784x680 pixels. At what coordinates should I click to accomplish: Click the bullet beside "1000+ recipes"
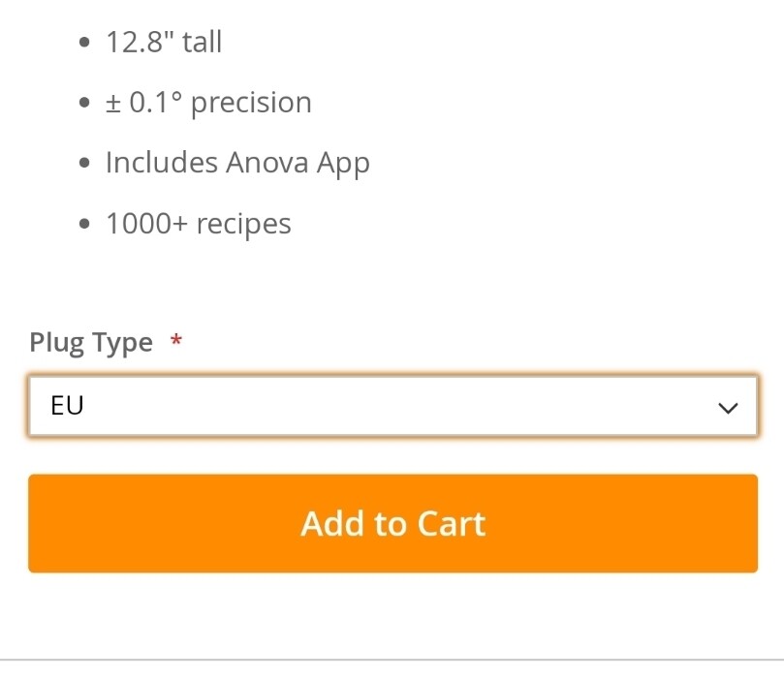(x=85, y=225)
